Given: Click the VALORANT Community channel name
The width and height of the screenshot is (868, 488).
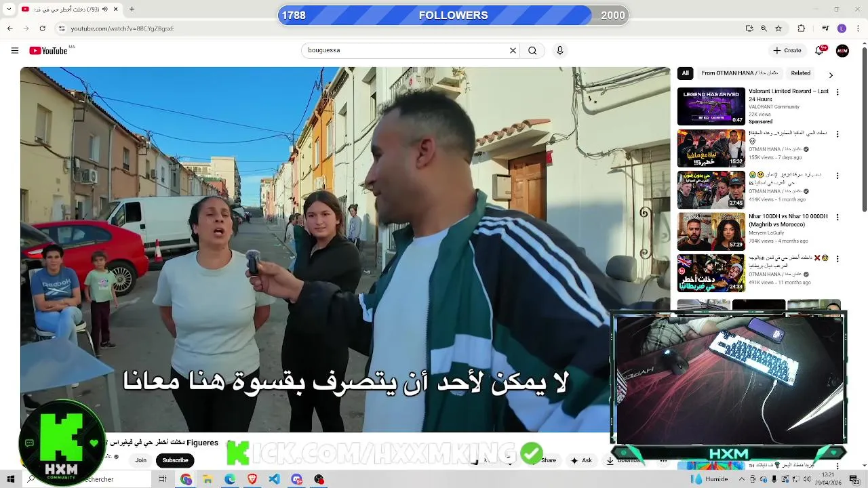Looking at the screenshot, I should tap(774, 106).
